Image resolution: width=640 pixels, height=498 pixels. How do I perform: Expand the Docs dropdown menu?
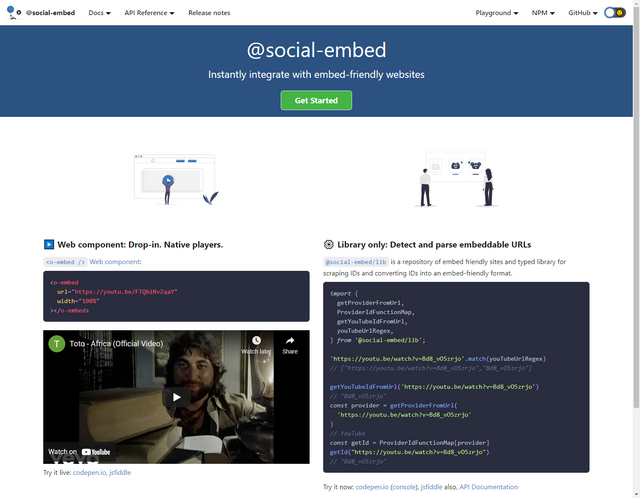coord(100,13)
